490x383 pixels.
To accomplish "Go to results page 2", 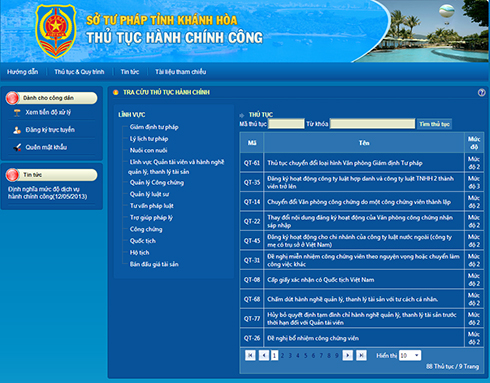I will click(282, 356).
